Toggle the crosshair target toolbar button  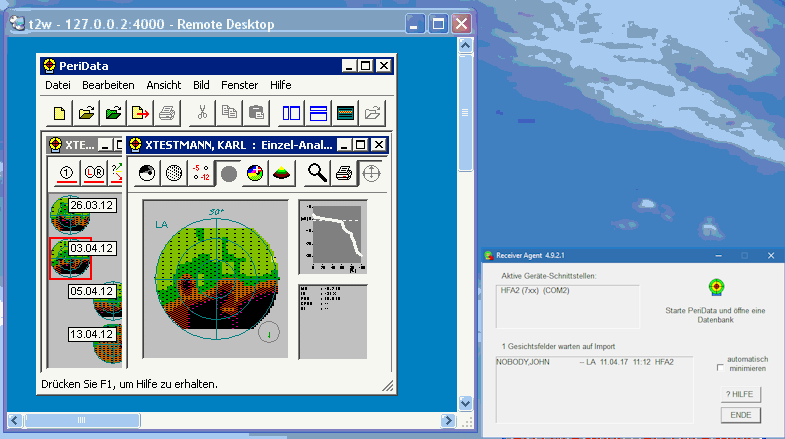point(371,173)
